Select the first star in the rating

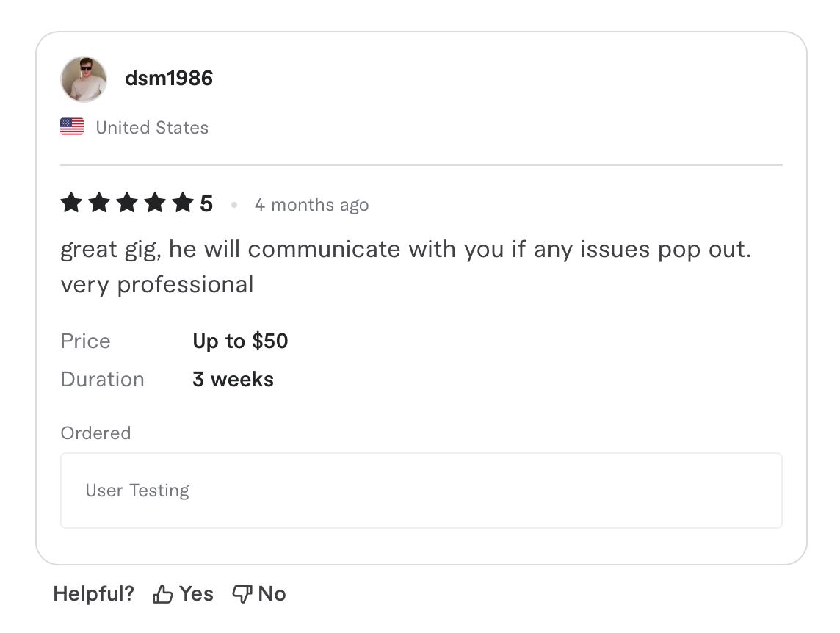[71, 203]
